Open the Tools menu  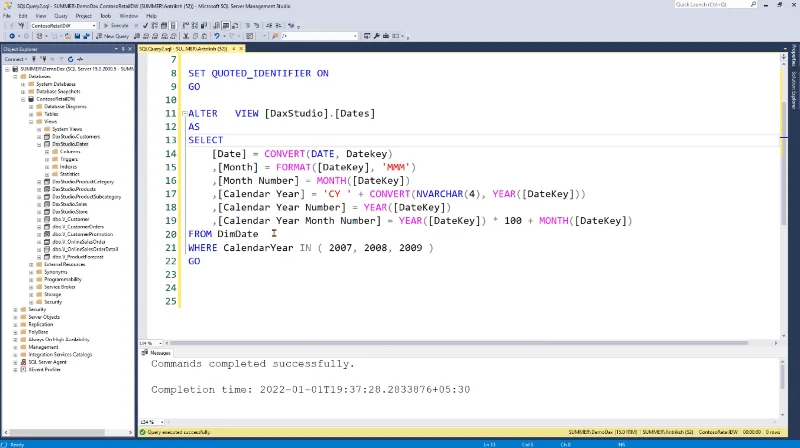pyautogui.click(x=106, y=16)
